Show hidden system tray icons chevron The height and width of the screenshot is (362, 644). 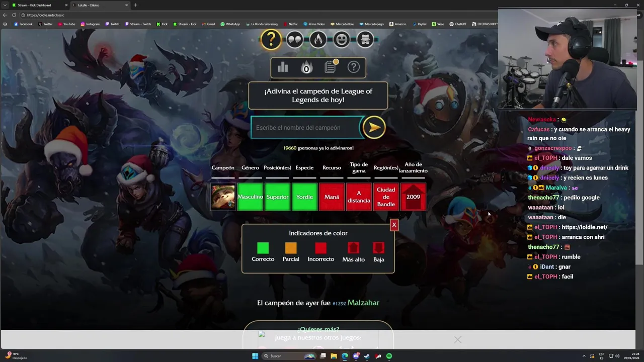click(x=584, y=356)
